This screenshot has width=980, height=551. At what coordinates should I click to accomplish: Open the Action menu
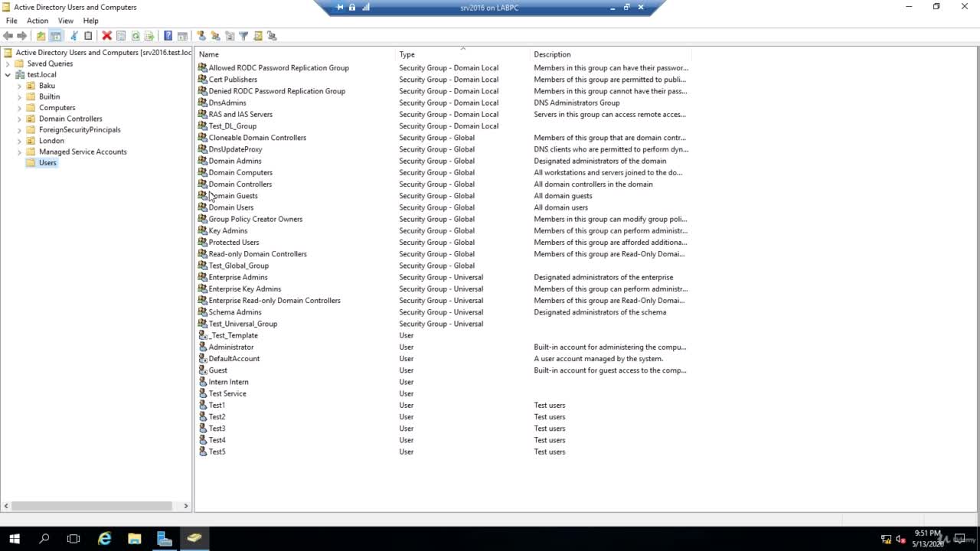38,21
